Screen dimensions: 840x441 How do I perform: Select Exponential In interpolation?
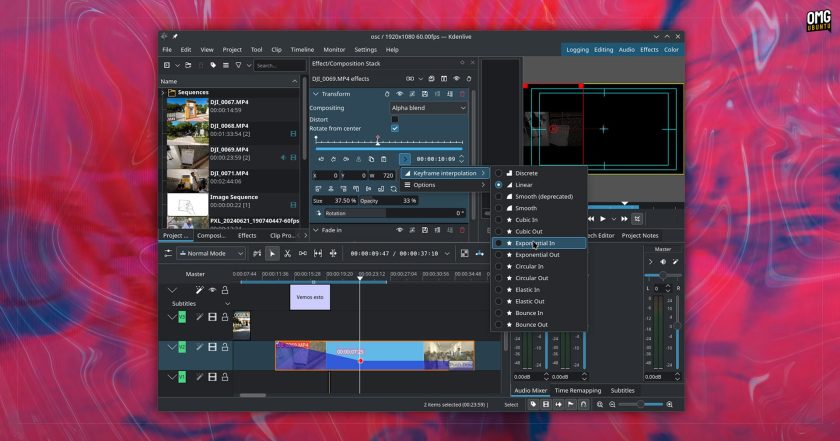pos(539,243)
